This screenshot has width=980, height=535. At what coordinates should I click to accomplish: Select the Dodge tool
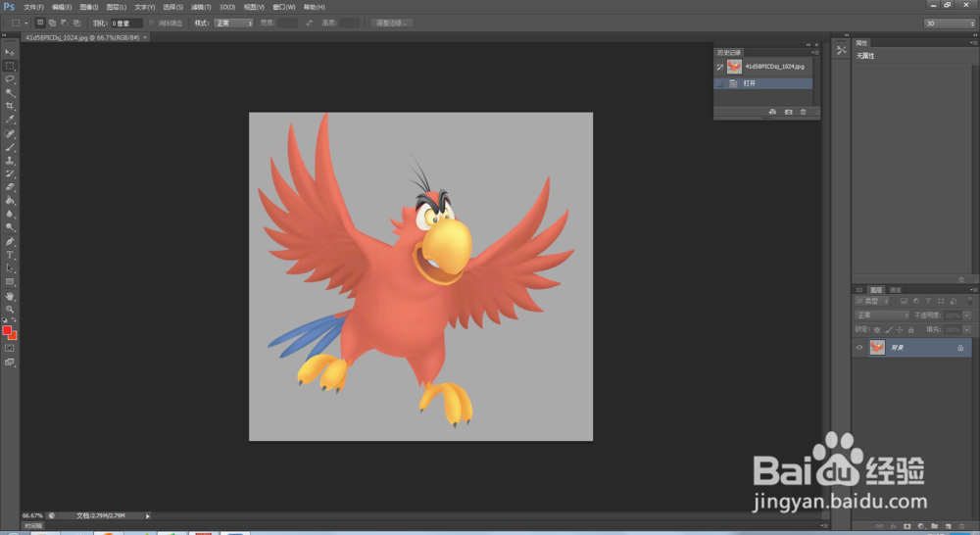coord(10,227)
